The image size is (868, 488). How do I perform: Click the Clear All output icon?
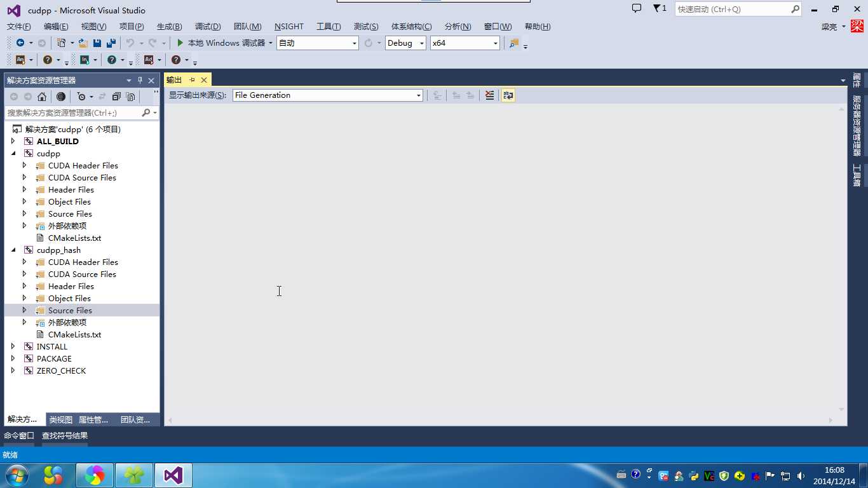(x=489, y=95)
